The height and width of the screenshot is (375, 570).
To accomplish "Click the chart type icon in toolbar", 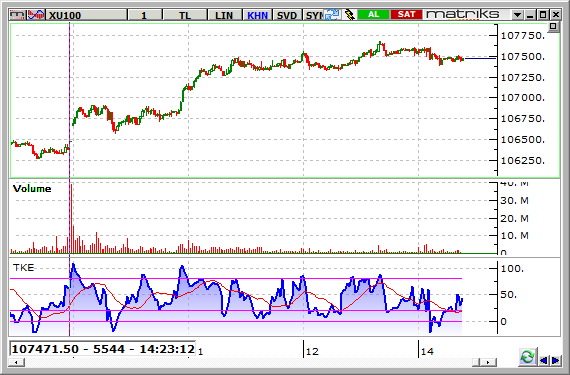I will pos(17,15).
